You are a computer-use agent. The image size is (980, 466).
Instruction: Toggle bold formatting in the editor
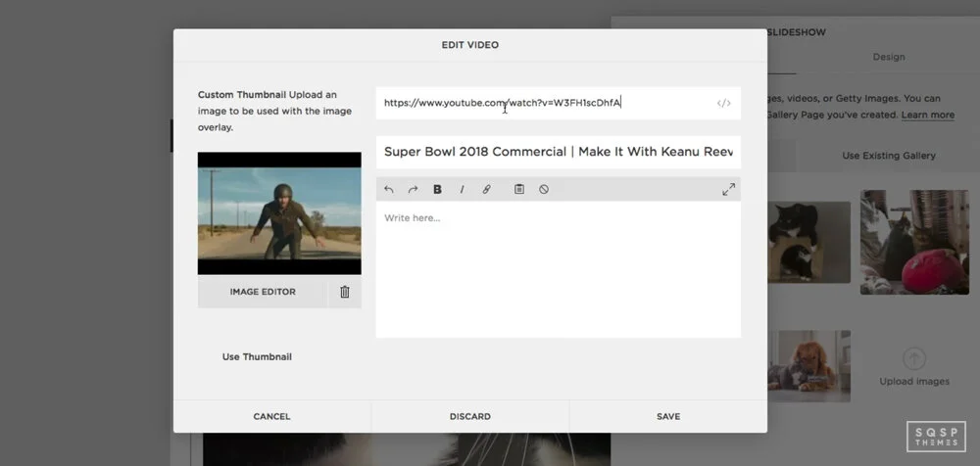click(x=437, y=189)
